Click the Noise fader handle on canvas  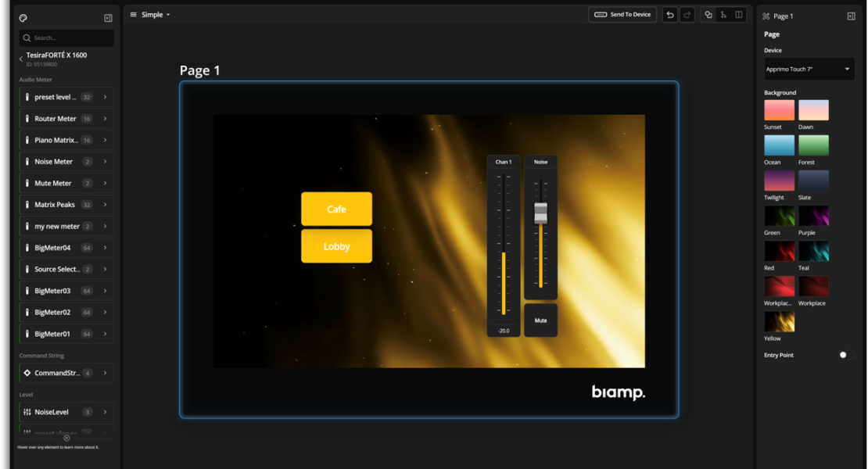coord(540,213)
